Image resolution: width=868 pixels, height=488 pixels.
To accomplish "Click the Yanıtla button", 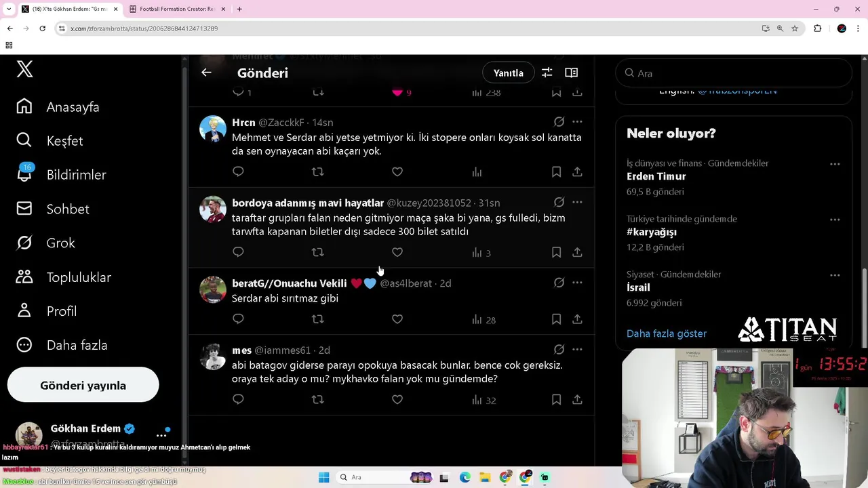I will (x=508, y=73).
